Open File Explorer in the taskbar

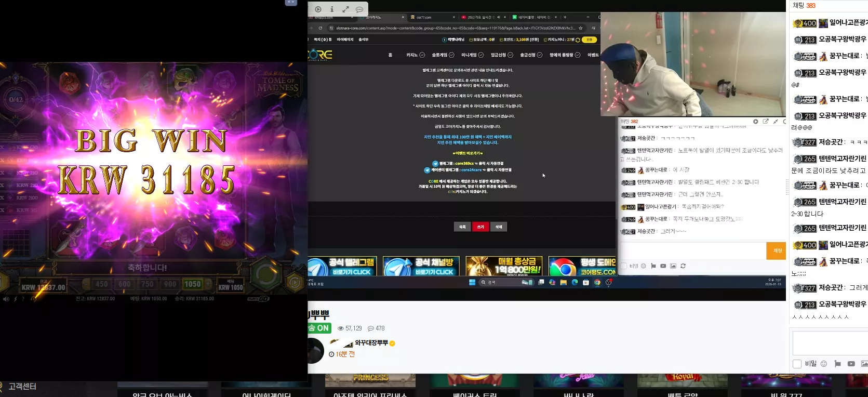pyautogui.click(x=563, y=282)
